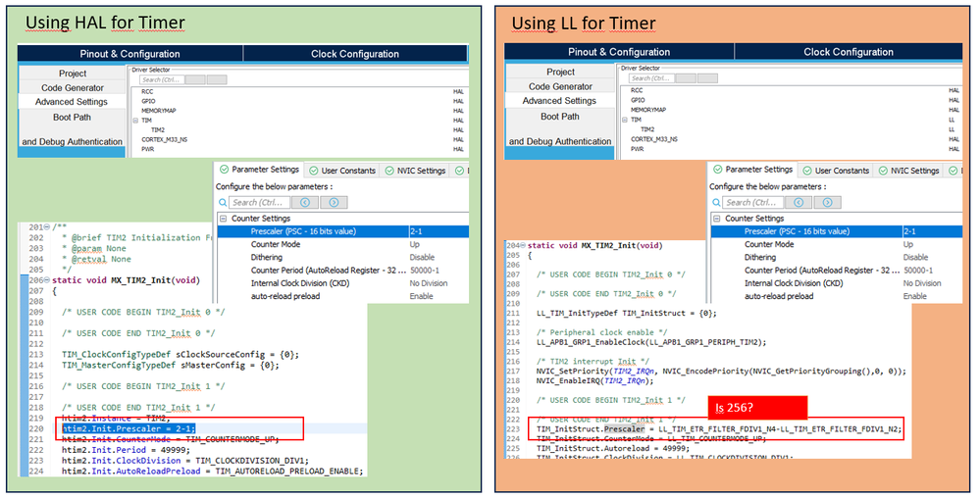This screenshot has width=980, height=498.
Task: Click User Constants green check icon in LL panel
Action: coord(807,171)
